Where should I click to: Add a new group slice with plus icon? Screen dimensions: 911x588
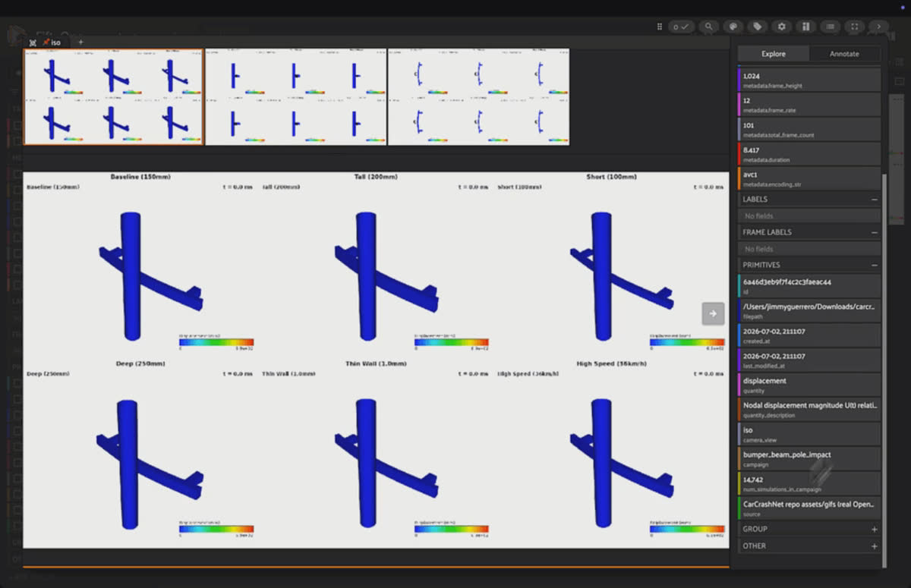pyautogui.click(x=80, y=42)
